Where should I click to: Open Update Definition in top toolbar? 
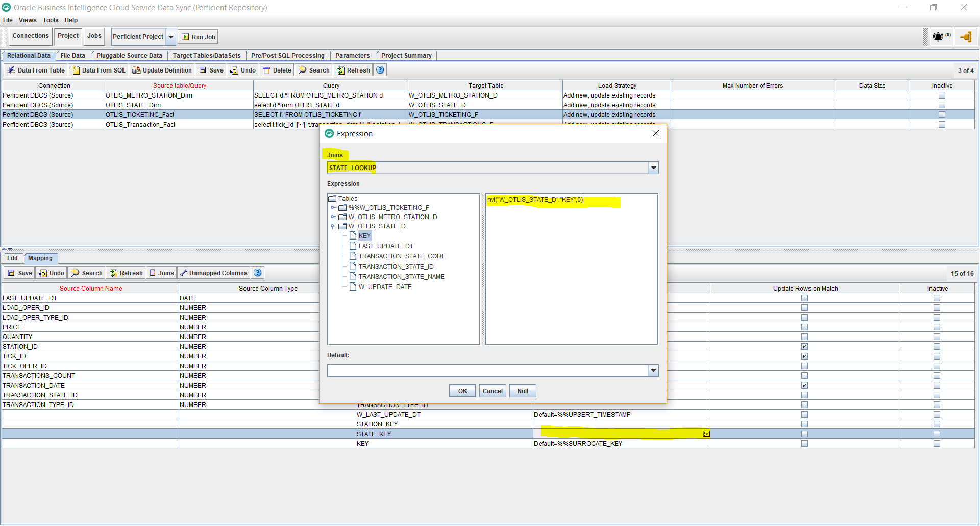click(162, 70)
